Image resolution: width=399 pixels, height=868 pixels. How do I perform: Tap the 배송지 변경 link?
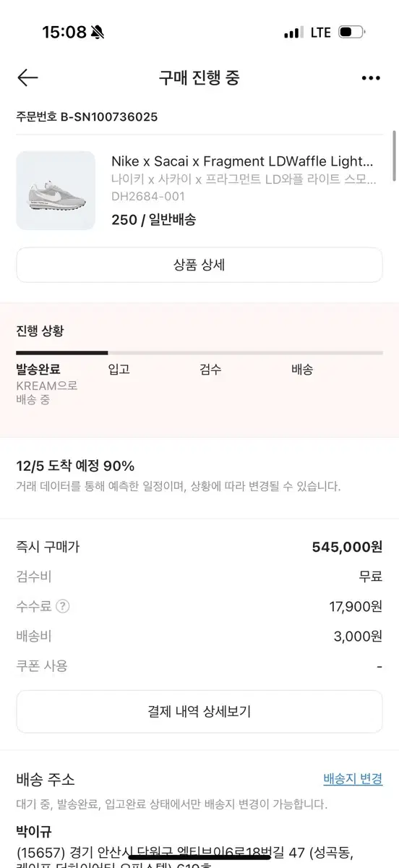tap(353, 779)
